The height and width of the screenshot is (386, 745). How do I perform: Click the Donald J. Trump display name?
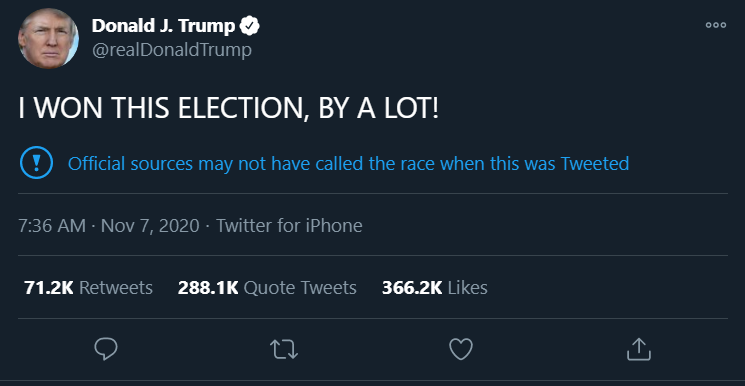(x=163, y=26)
